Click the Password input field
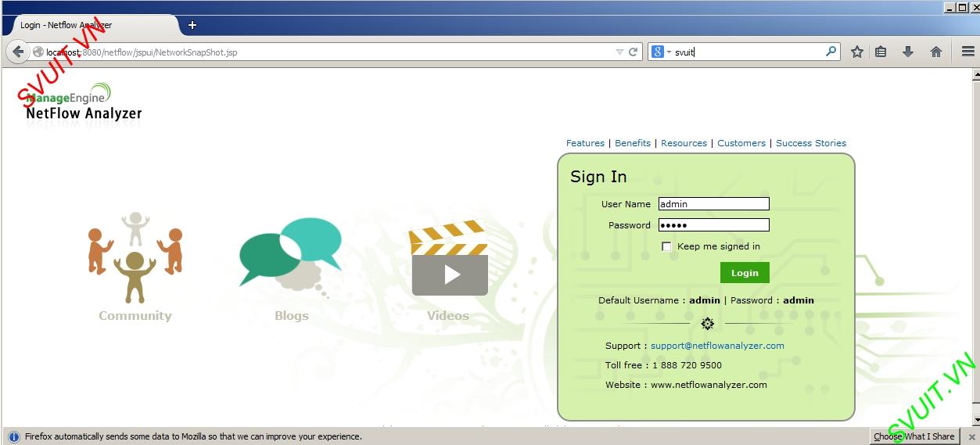 pos(713,225)
